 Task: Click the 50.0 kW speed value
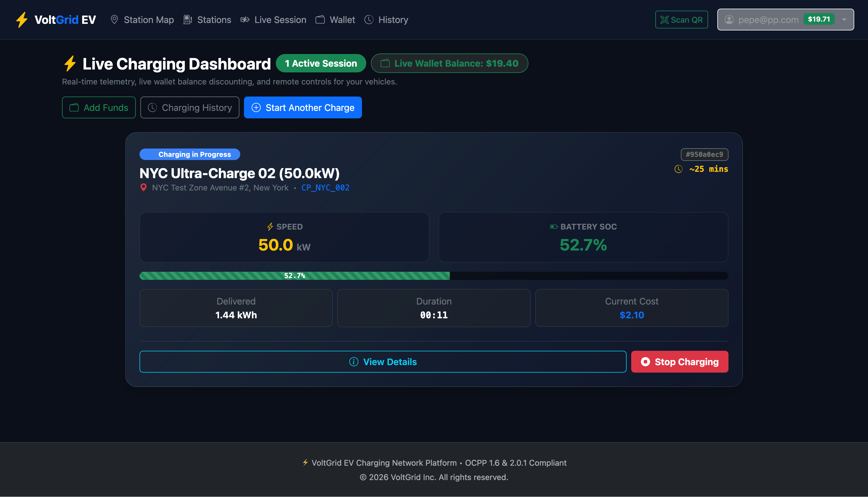(284, 245)
